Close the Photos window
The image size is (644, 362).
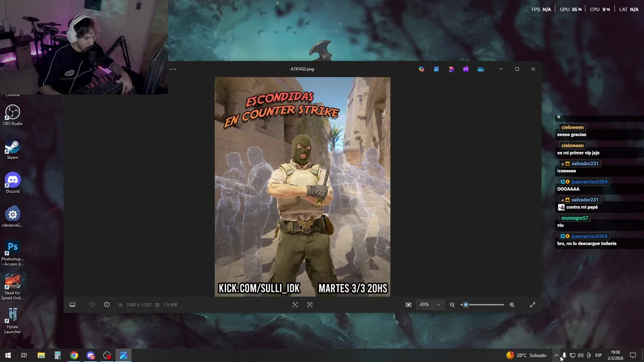click(533, 69)
